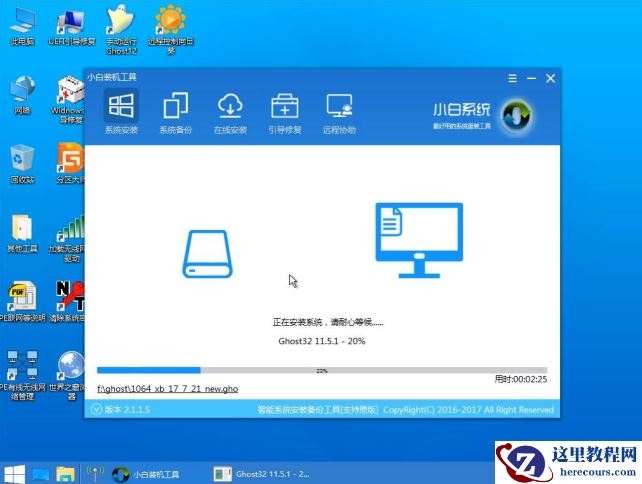
Task: Click the hard drive illustration icon
Action: pyautogui.click(x=207, y=254)
